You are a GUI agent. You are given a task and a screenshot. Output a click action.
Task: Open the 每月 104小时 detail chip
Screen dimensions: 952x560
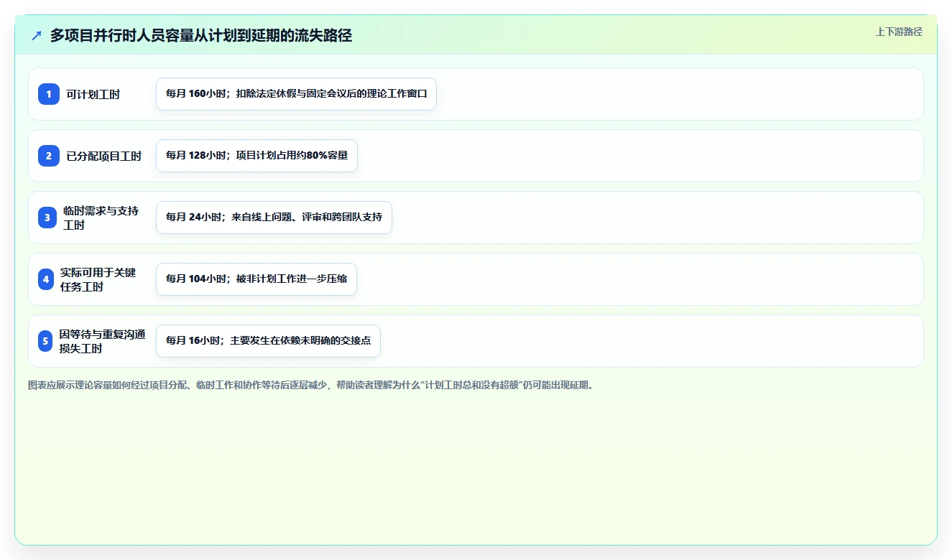[257, 279]
